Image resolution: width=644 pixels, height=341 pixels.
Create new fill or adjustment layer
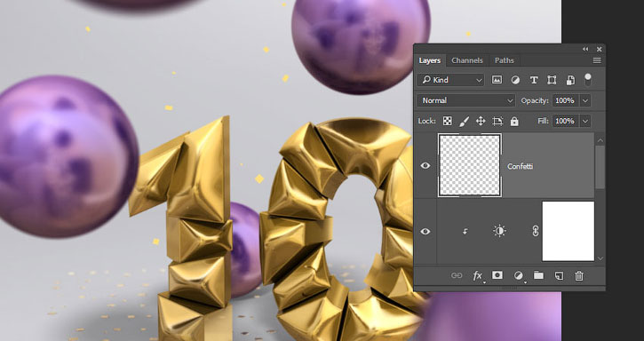tap(519, 276)
